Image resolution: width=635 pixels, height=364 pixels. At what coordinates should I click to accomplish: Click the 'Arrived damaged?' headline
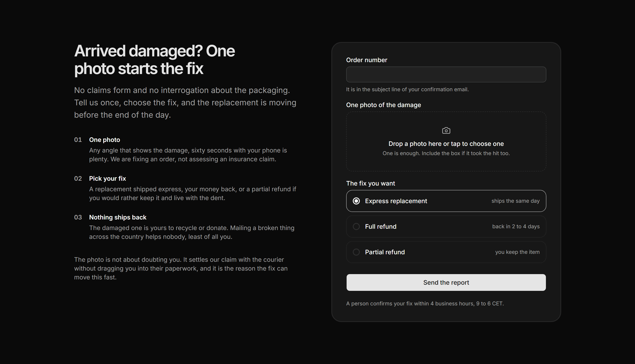pos(154,59)
